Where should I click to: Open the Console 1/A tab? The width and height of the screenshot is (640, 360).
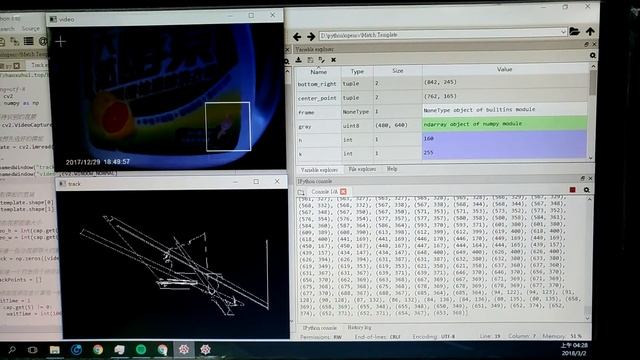tap(324, 191)
